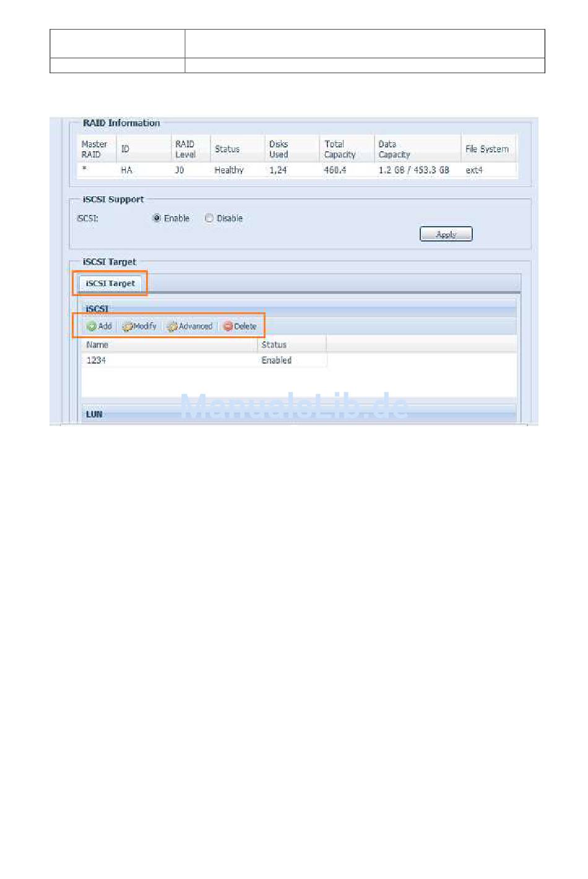Click the Disks Used value 1,24
Image resolution: width=588 pixels, height=879 pixels.
[x=278, y=170]
